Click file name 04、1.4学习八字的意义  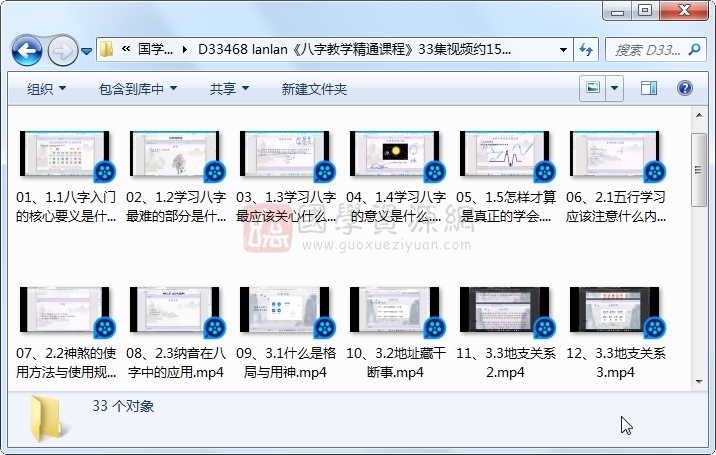coord(396,206)
